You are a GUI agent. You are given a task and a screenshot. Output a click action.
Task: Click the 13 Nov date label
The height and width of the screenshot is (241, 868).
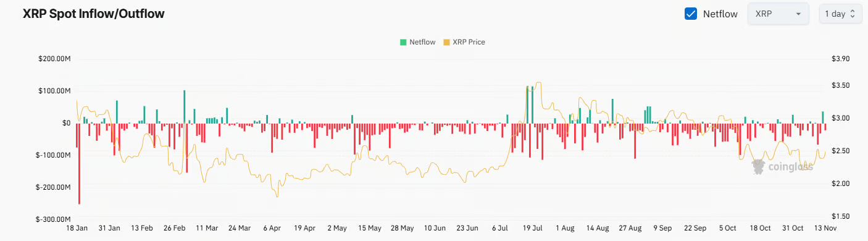tap(825, 228)
